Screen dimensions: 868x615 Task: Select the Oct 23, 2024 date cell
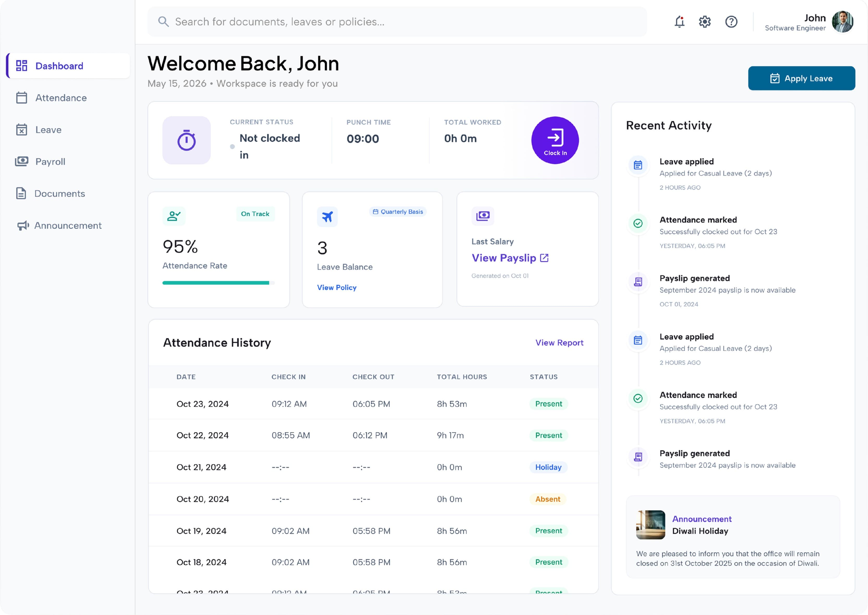pyautogui.click(x=202, y=404)
